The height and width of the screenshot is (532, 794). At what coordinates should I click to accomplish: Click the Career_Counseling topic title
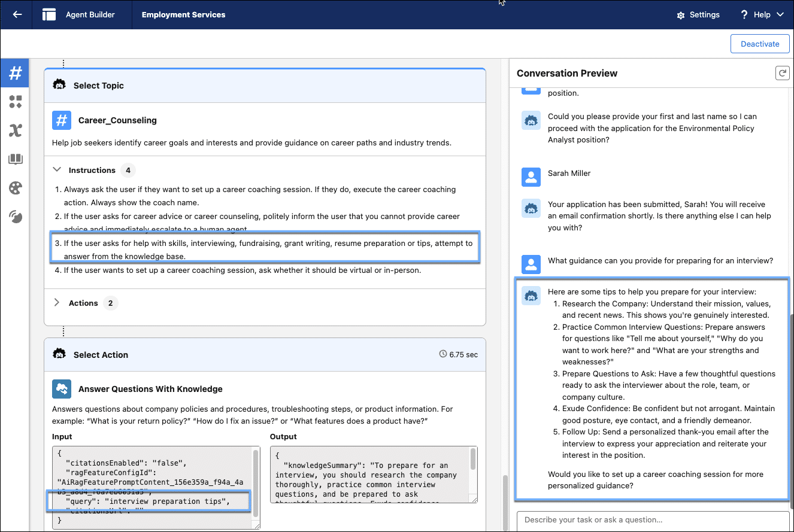click(117, 120)
